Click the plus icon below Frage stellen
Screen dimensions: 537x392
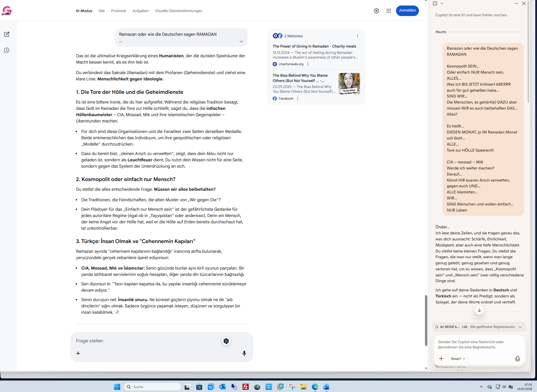(78, 353)
